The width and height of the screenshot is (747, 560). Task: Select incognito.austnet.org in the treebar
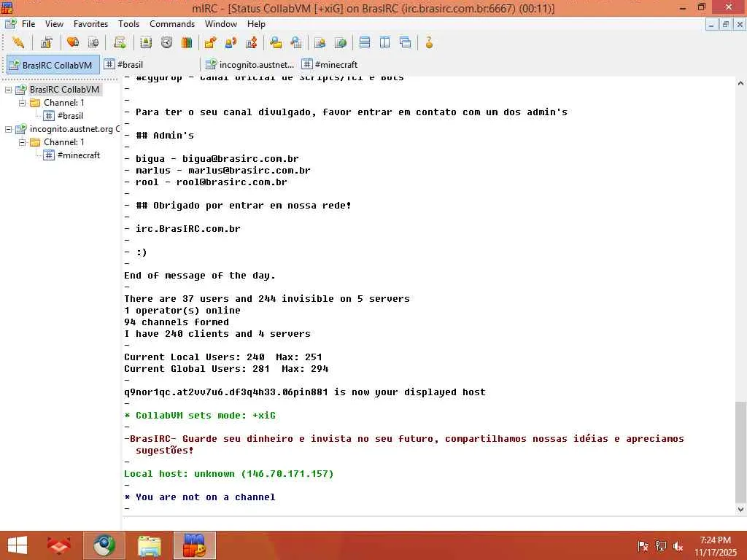[x=74, y=129]
